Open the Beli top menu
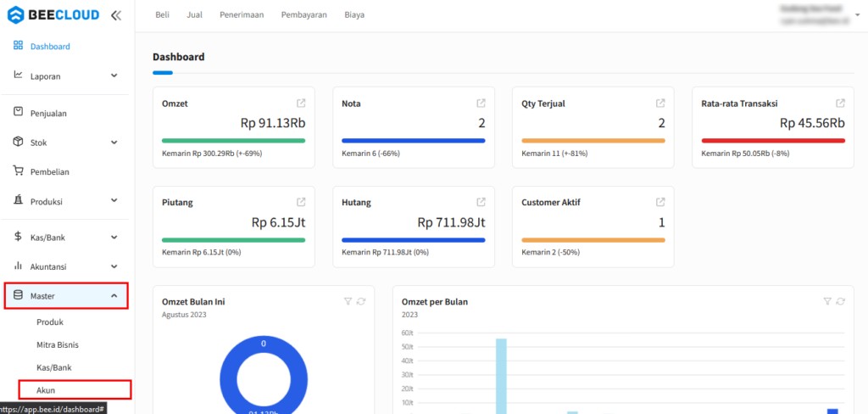This screenshot has height=414, width=868. point(162,15)
